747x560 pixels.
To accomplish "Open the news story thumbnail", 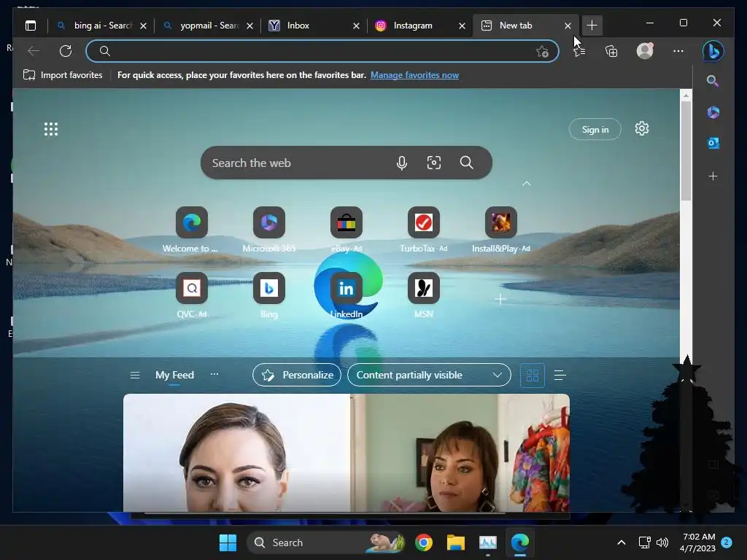I will (x=347, y=453).
